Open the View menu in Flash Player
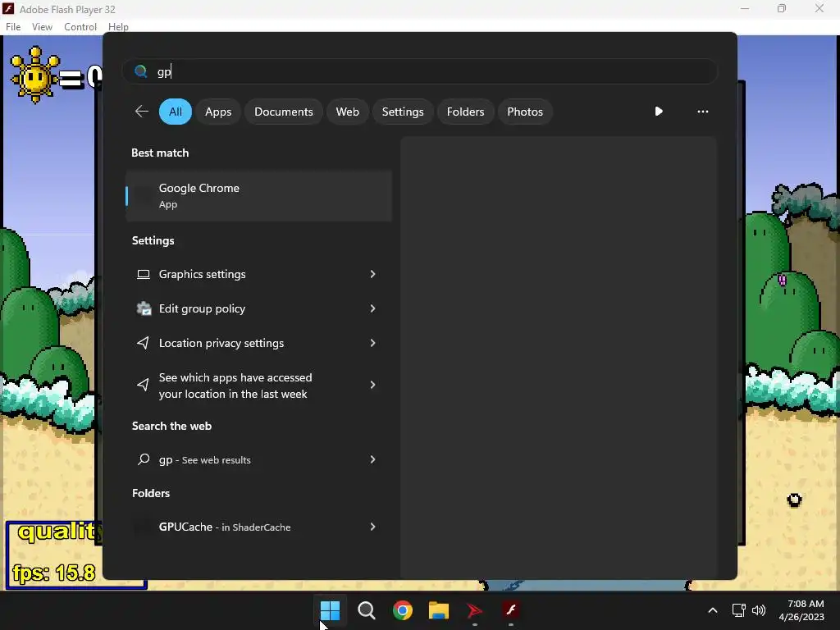Viewport: 840px width, 630px height. point(43,27)
